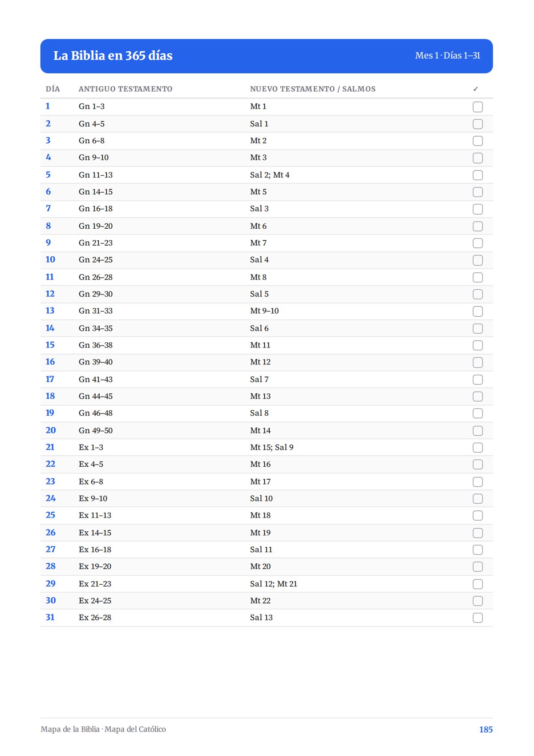Image resolution: width=534 pixels, height=756 pixels.
Task: Click the day number 31
Action: [50, 617]
